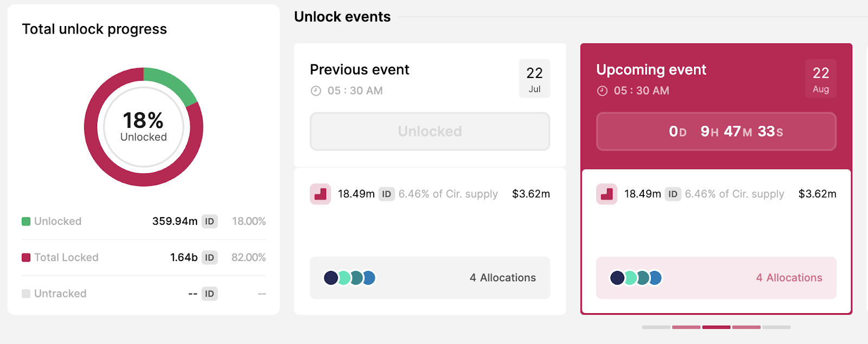Click the token logo in Upcoming event card
The image size is (868, 344).
(607, 194)
